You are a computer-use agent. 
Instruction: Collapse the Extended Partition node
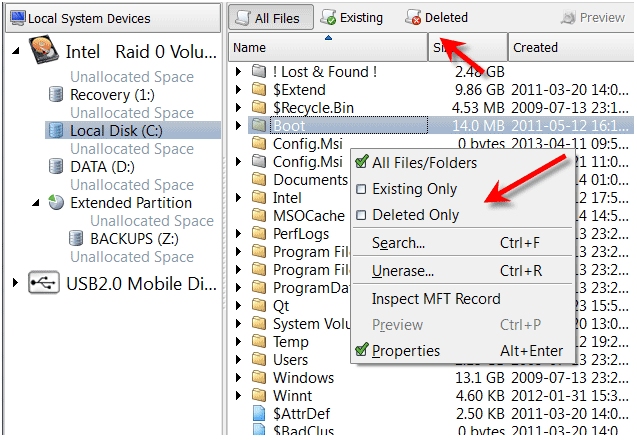click(36, 202)
